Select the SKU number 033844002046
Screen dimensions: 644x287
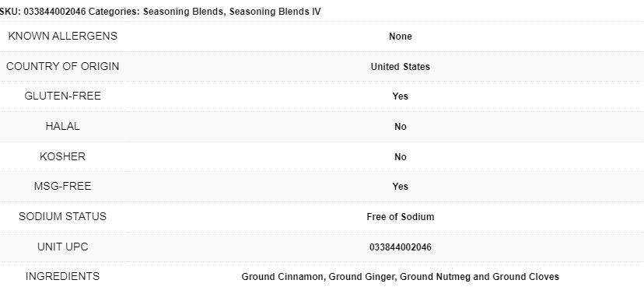(x=54, y=12)
